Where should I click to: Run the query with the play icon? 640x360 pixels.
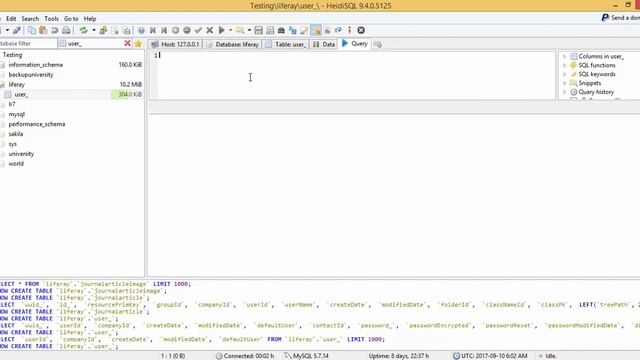tap(222, 30)
